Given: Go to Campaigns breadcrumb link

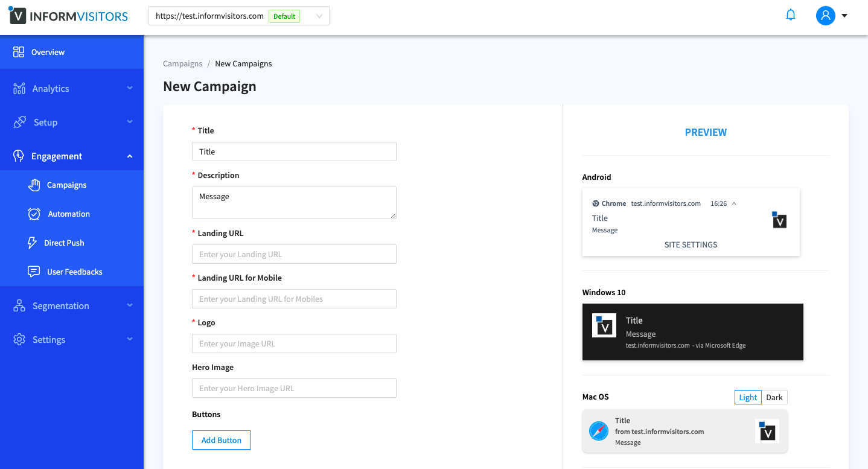Looking at the screenshot, I should [x=183, y=63].
